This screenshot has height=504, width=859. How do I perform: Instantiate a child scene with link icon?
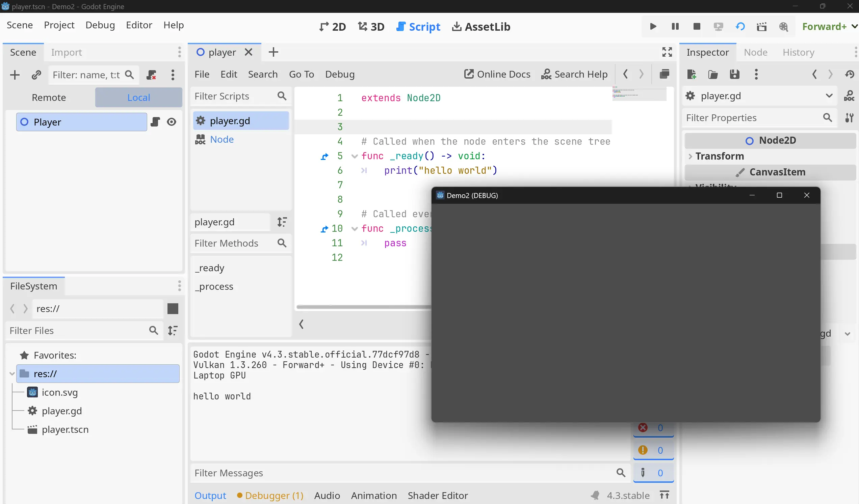click(x=36, y=75)
